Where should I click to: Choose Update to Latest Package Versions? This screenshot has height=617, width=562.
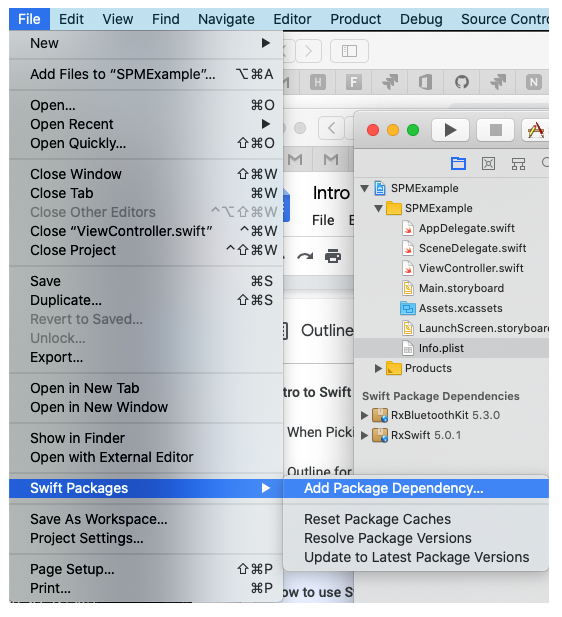point(416,557)
